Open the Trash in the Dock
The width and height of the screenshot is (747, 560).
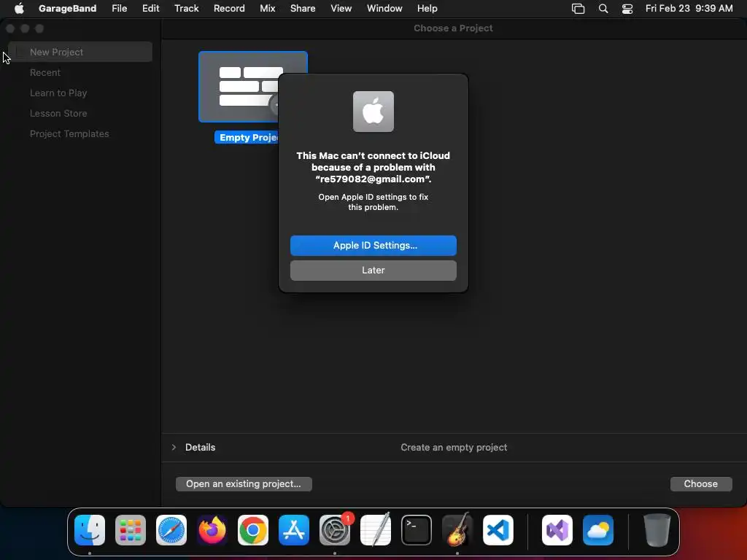[x=657, y=529]
